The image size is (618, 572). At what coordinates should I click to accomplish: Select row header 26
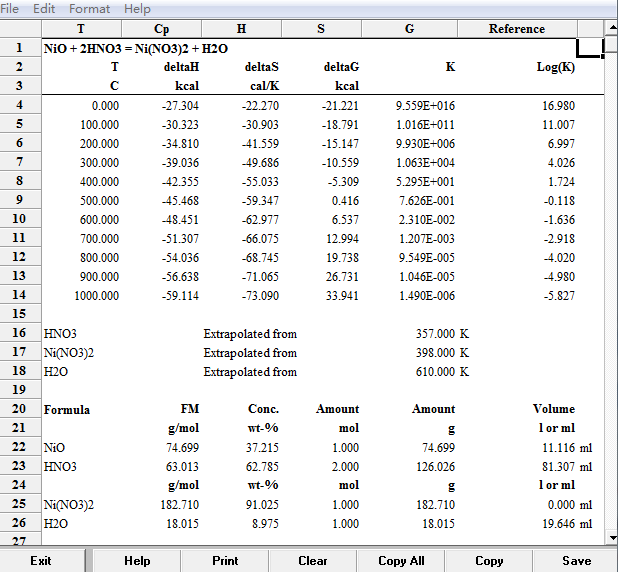point(20,523)
